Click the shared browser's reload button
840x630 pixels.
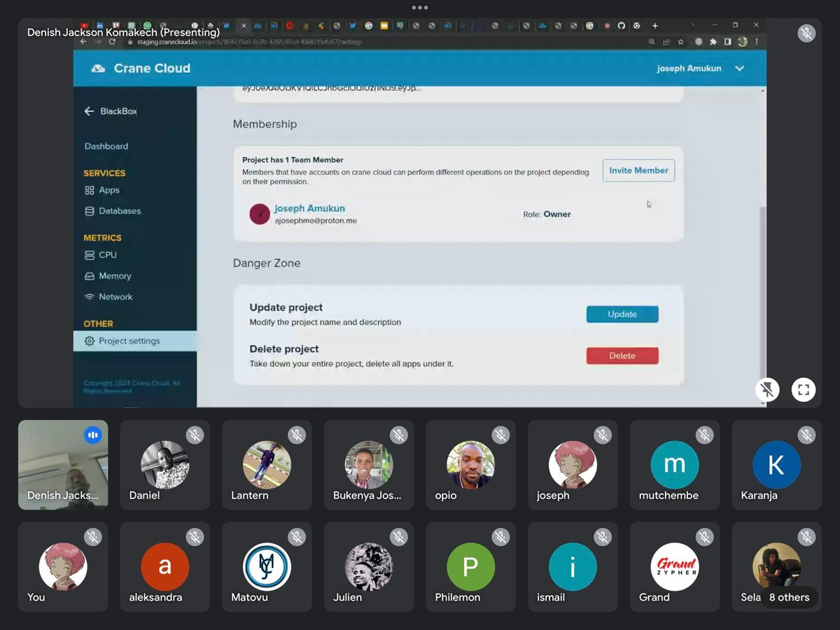pos(112,42)
